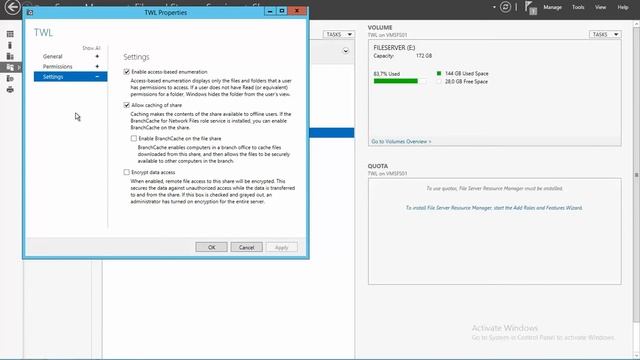Open All Servers icon in left sidebar
640x360 pixels.
pos(10,56)
